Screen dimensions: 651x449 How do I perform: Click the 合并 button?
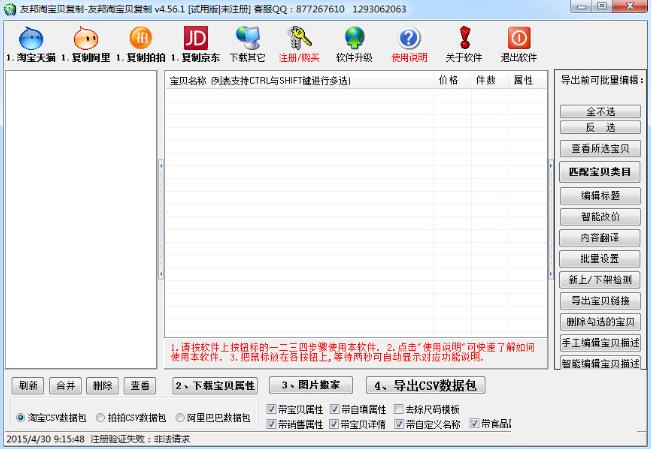[x=66, y=385]
